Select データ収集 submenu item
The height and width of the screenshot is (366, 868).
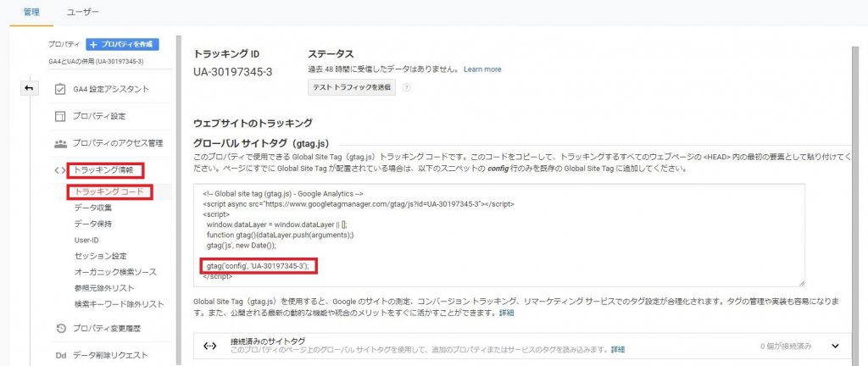93,208
